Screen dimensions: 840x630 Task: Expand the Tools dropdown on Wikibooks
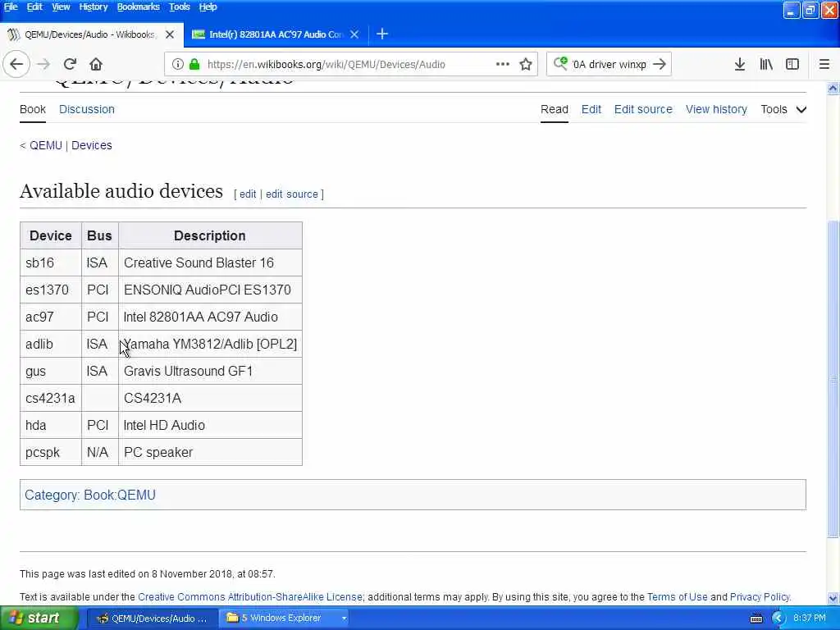783,109
